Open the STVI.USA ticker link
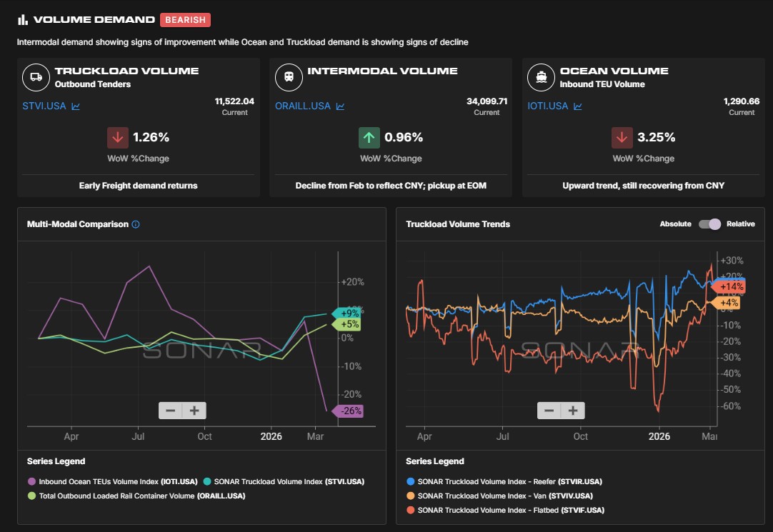Image resolution: width=773 pixels, height=532 pixels. click(44, 106)
